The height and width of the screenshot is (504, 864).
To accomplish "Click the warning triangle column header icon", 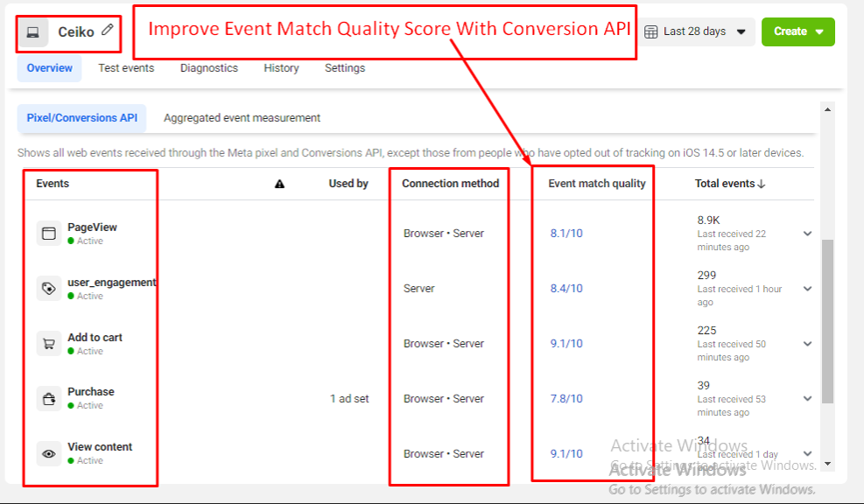I will point(278,184).
